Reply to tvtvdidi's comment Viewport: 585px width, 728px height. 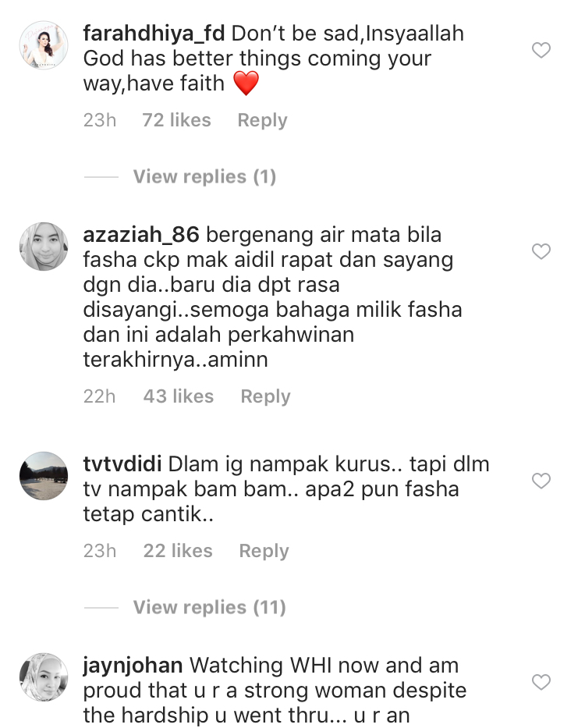point(264,551)
